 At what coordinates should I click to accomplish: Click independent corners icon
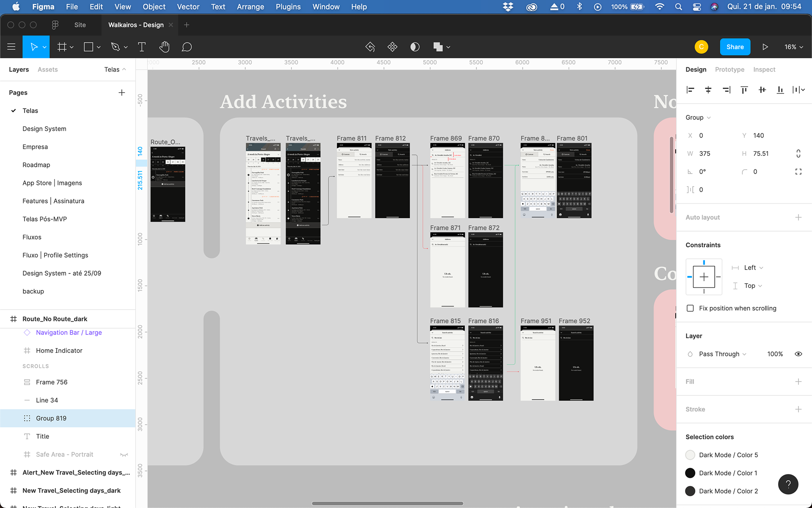[798, 171]
